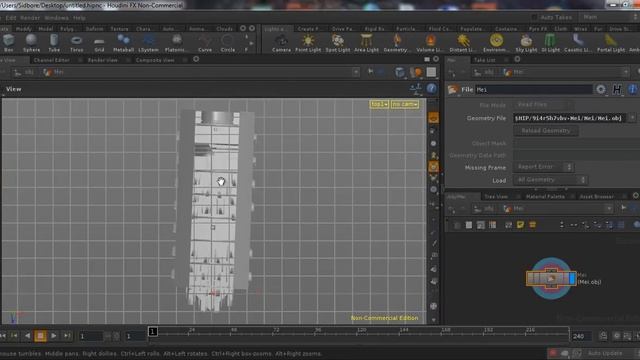Open viewport help question mark icon
Screen dimensions: 640x360
(431, 89)
